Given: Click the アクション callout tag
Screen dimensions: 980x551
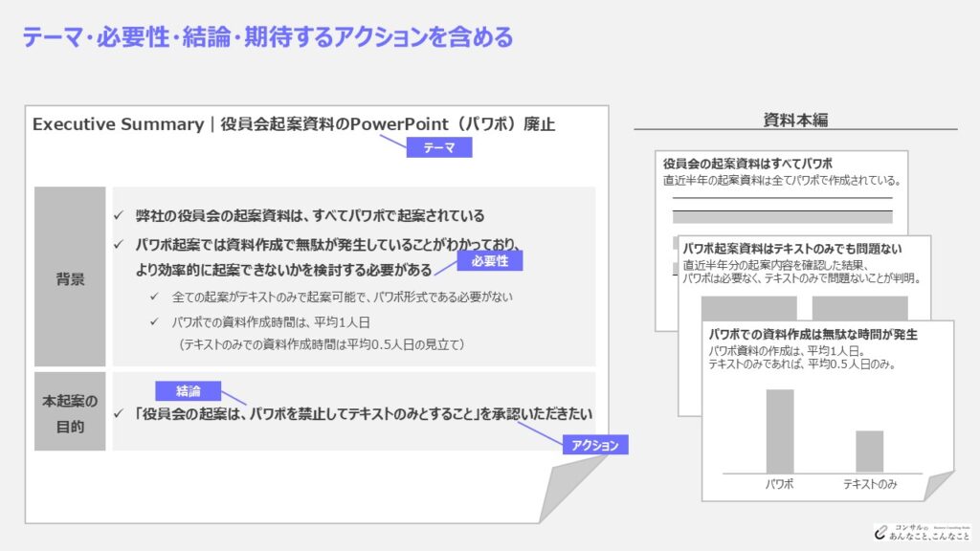Looking at the screenshot, I should pyautogui.click(x=595, y=445).
